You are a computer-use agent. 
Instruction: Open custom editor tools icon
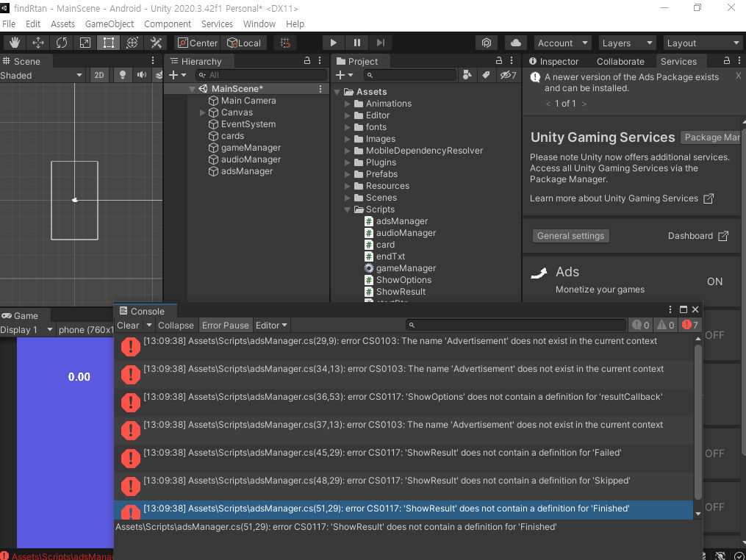156,43
